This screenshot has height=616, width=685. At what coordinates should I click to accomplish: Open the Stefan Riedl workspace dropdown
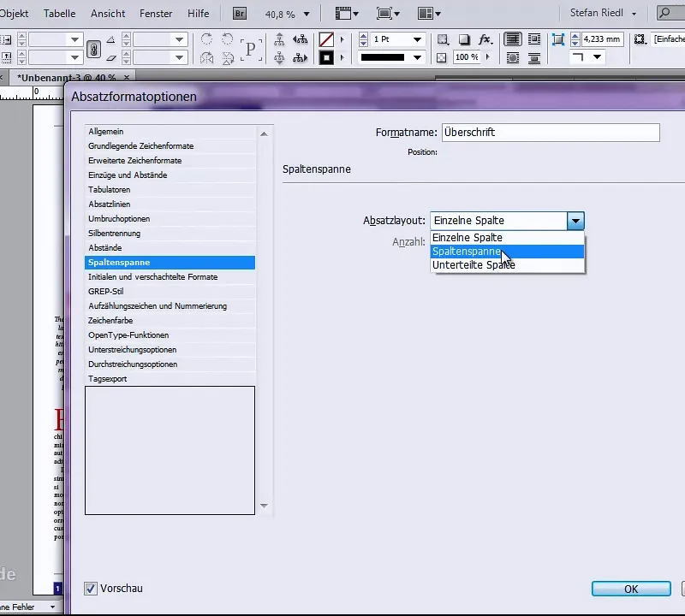click(603, 13)
